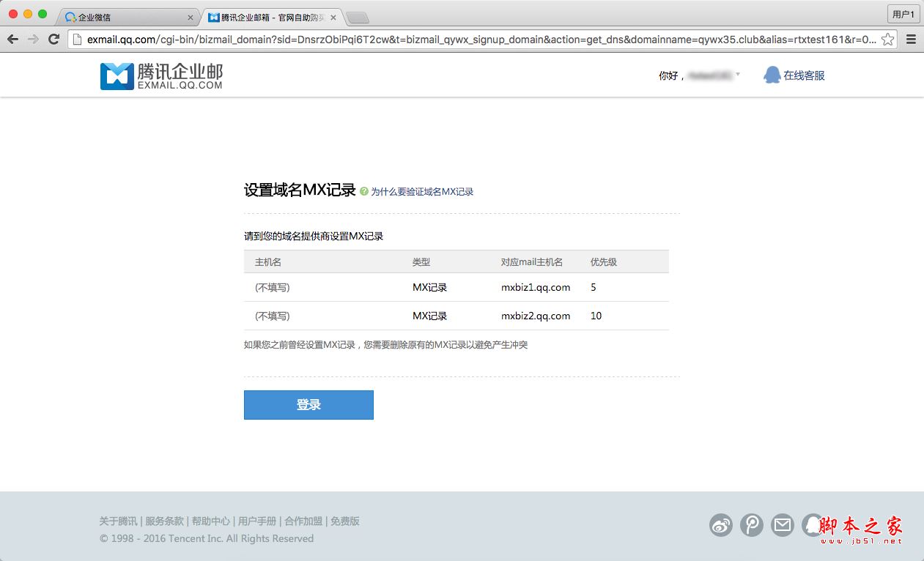Click the envelope share icon in footer
924x561 pixels.
click(x=782, y=525)
